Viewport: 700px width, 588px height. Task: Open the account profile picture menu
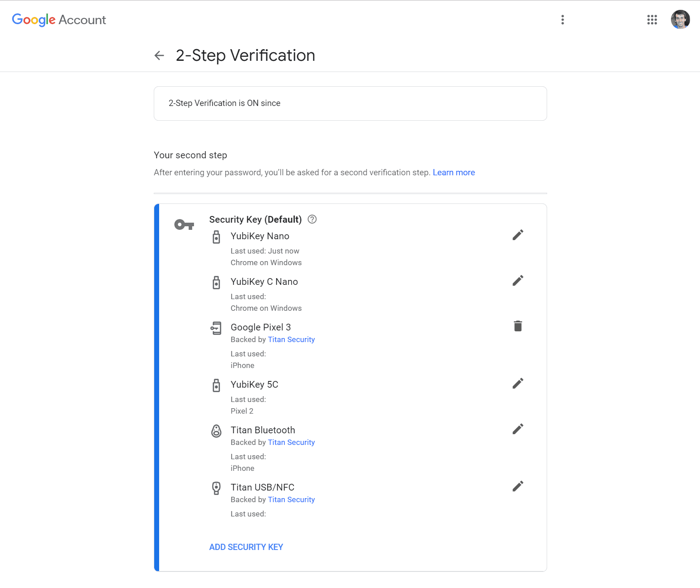680,20
